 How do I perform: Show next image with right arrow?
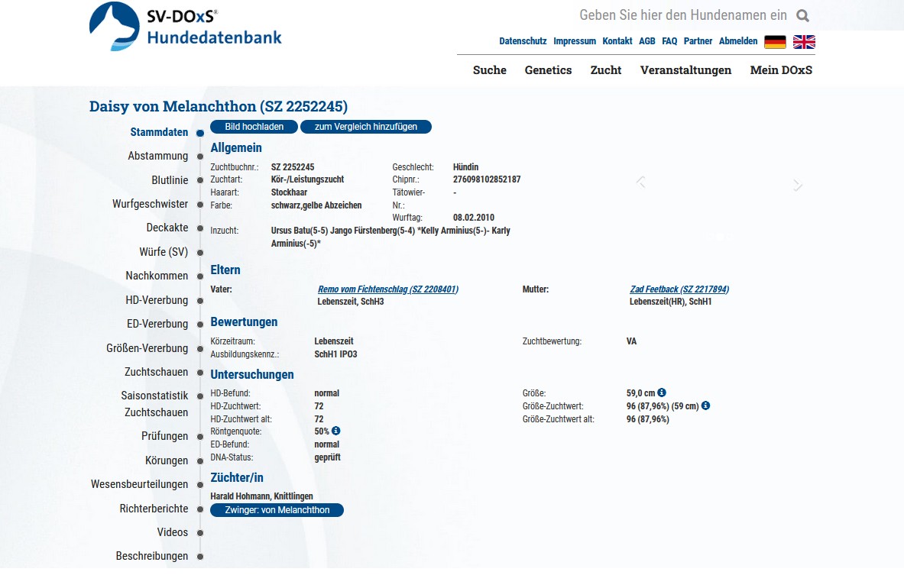797,185
